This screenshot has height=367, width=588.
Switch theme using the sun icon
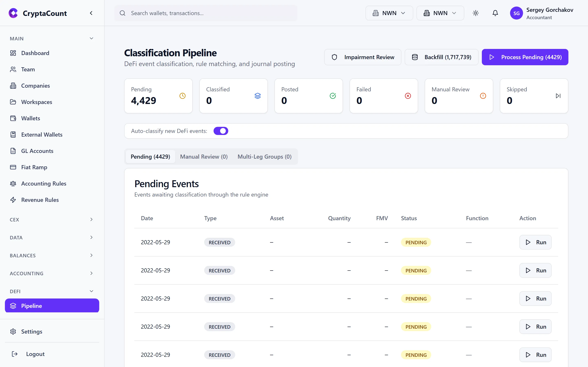pos(476,13)
